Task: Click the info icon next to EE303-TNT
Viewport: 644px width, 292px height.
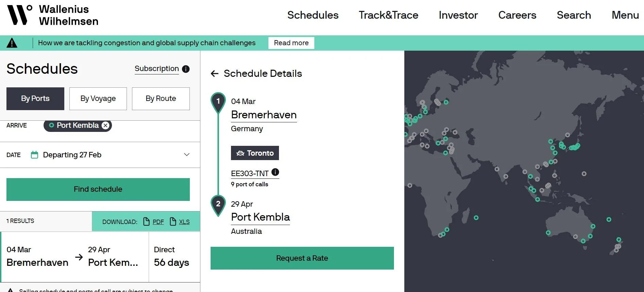Action: click(275, 172)
